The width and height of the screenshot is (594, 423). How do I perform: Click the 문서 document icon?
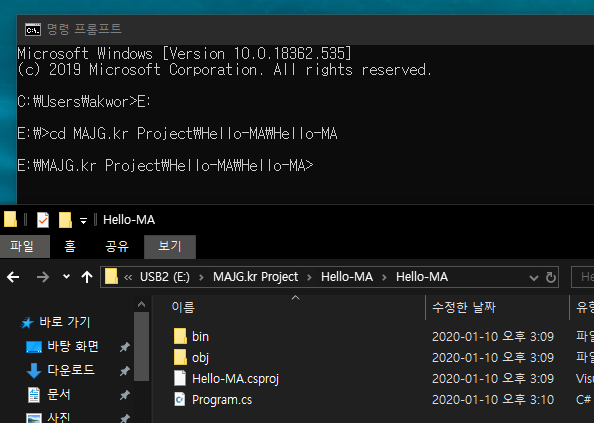point(34,395)
